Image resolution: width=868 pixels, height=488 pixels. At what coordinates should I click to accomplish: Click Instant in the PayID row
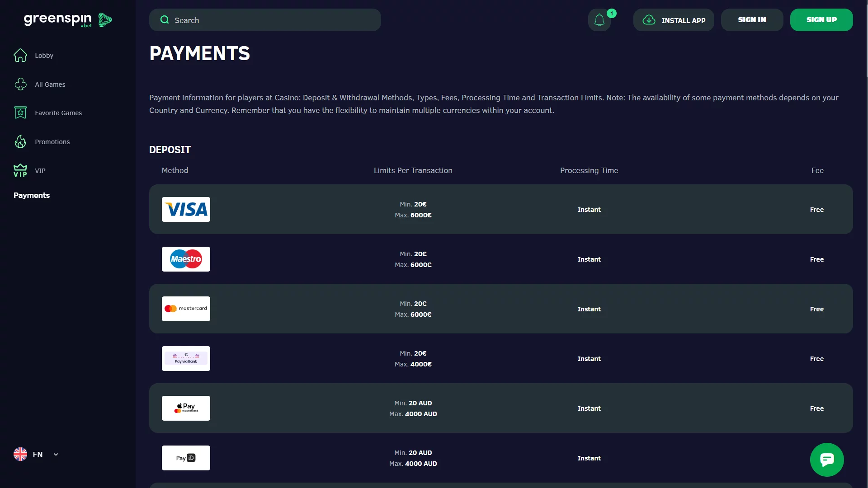tap(589, 458)
